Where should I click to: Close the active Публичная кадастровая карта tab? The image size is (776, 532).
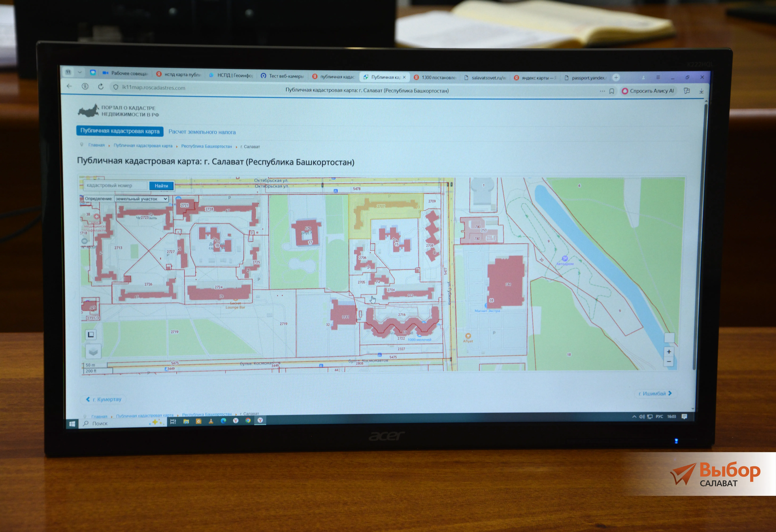[404, 77]
